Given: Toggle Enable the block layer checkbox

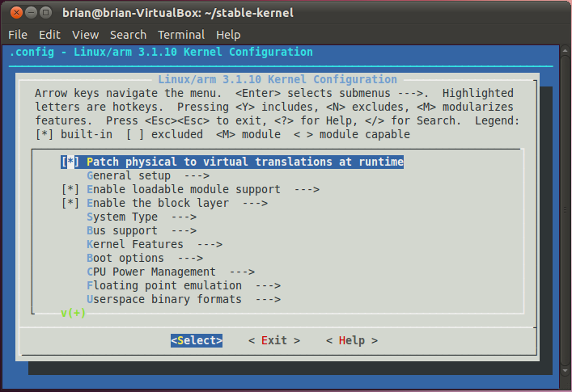Looking at the screenshot, I should click(x=70, y=204).
